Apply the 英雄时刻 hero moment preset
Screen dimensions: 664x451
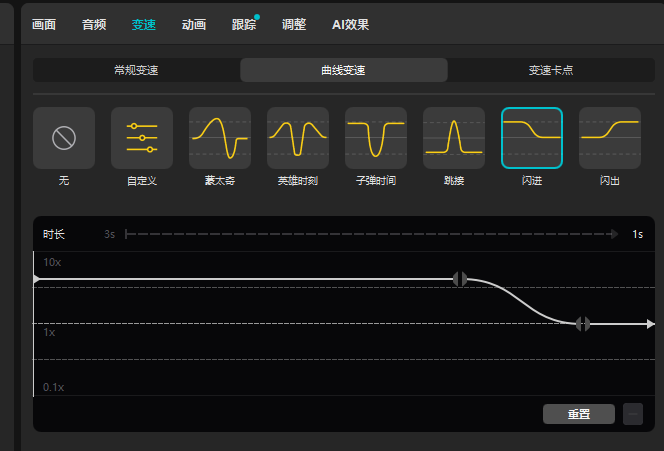point(298,138)
